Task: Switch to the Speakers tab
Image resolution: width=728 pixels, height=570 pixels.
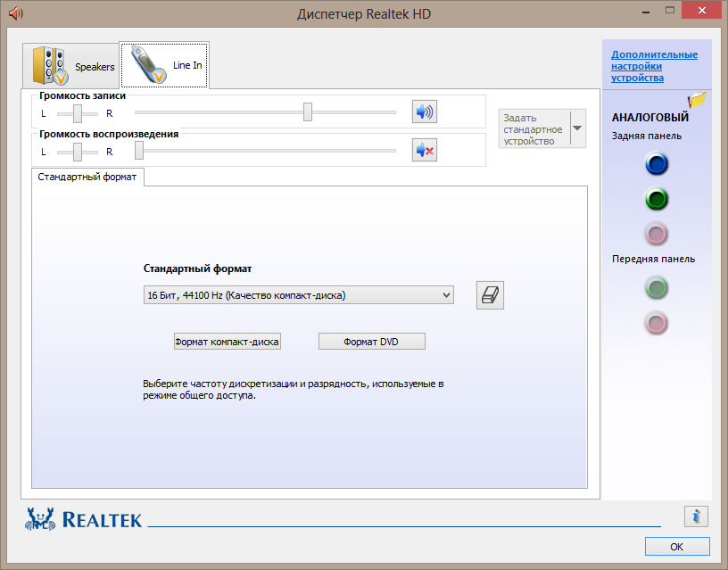Action: tap(70, 65)
